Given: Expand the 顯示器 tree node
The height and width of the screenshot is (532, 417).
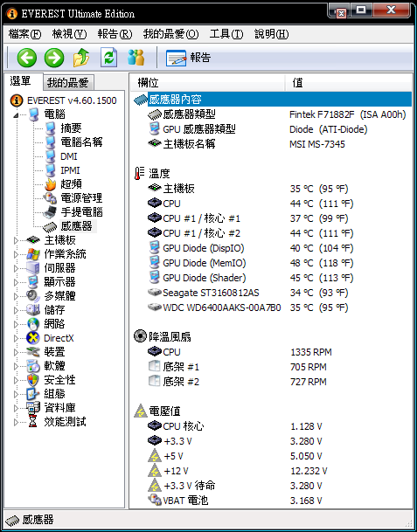Looking at the screenshot, I should (x=16, y=282).
